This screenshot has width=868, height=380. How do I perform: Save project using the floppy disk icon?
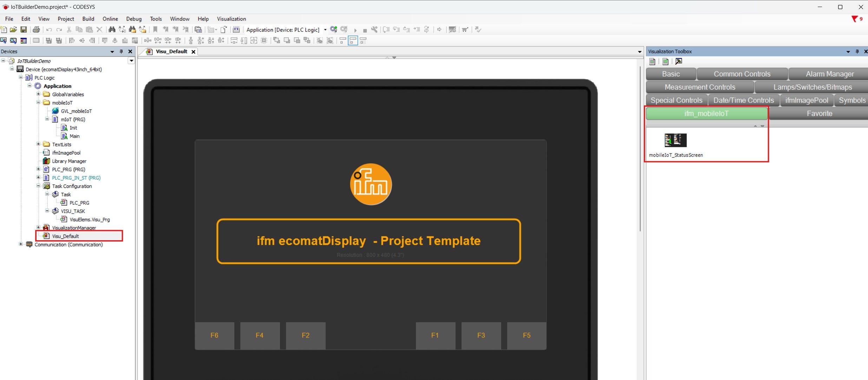click(24, 30)
